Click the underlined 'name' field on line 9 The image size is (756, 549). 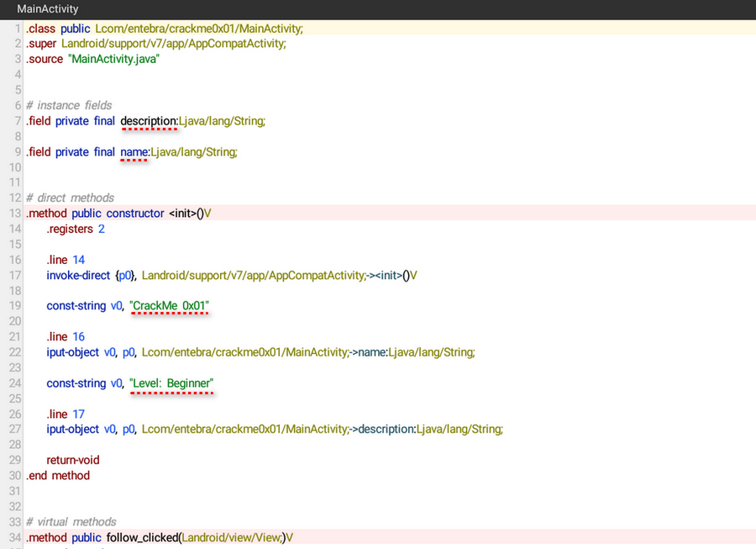134,152
